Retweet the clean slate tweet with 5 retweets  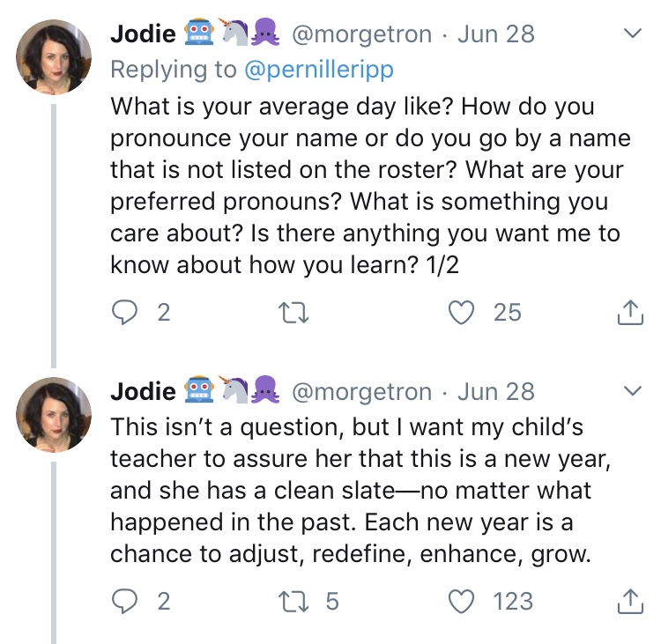pyautogui.click(x=291, y=601)
